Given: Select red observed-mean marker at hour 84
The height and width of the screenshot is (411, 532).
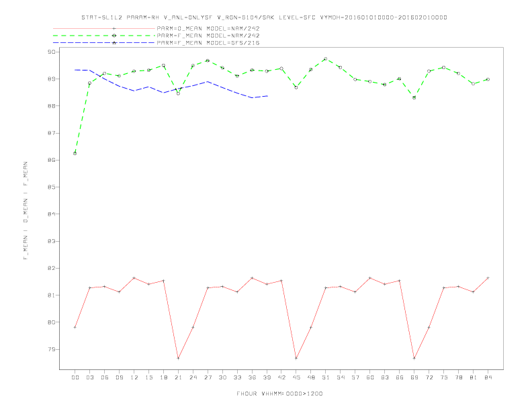Looking at the screenshot, I should click(488, 278).
